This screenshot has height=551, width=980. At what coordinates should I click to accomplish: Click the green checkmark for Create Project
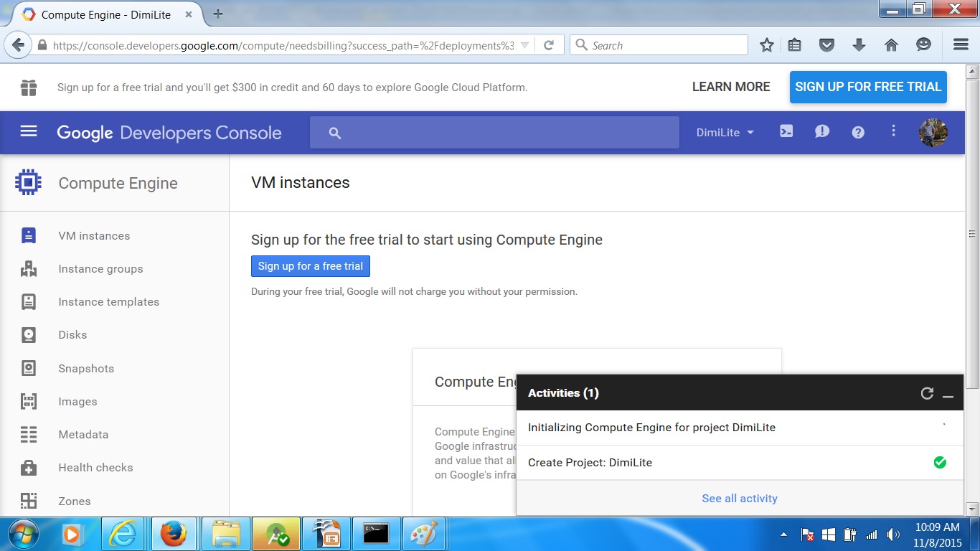[x=940, y=463]
